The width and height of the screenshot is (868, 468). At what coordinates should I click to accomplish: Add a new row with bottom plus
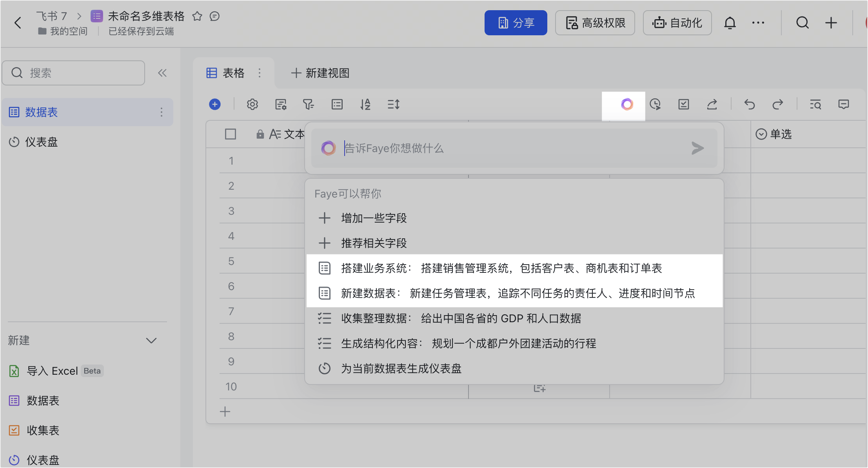tap(225, 412)
